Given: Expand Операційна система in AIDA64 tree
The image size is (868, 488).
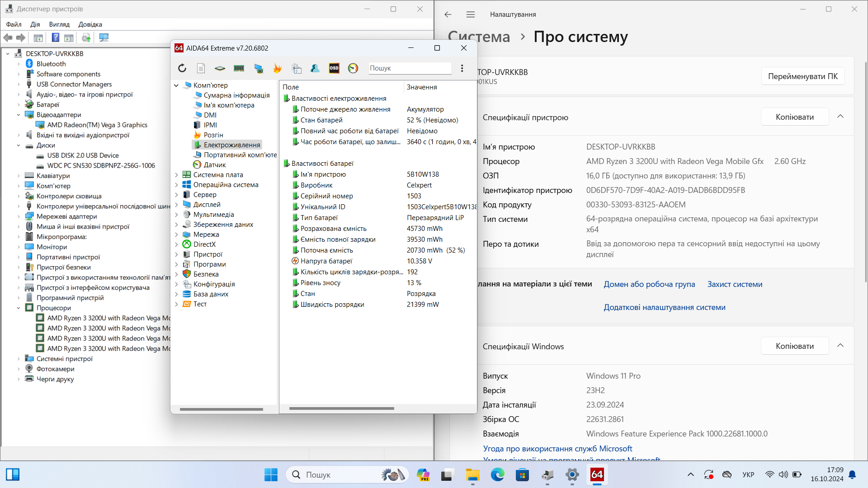Looking at the screenshot, I should (x=176, y=185).
